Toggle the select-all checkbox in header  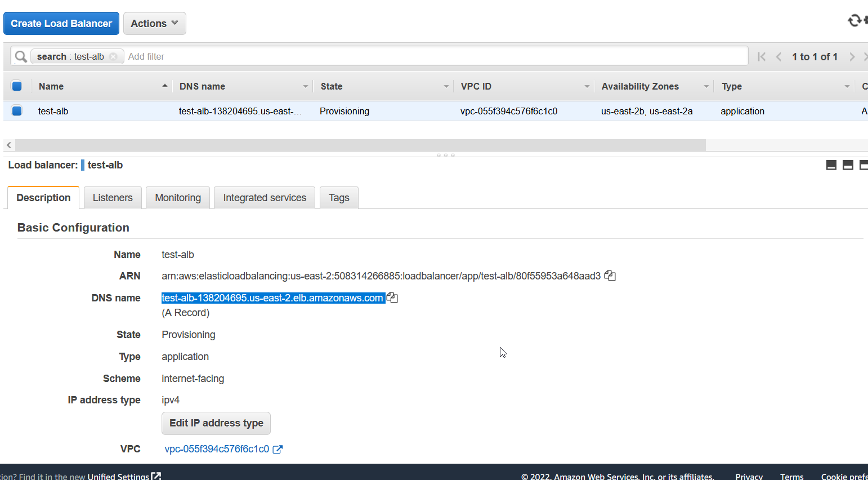click(x=17, y=86)
